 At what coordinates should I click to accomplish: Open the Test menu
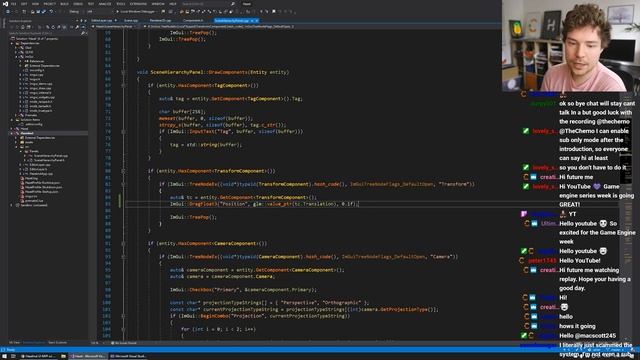pos(91,4)
